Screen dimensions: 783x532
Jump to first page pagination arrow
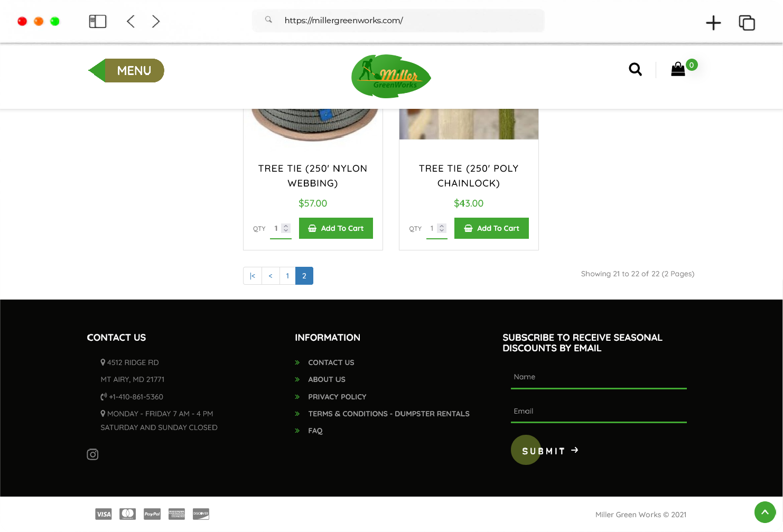253,276
